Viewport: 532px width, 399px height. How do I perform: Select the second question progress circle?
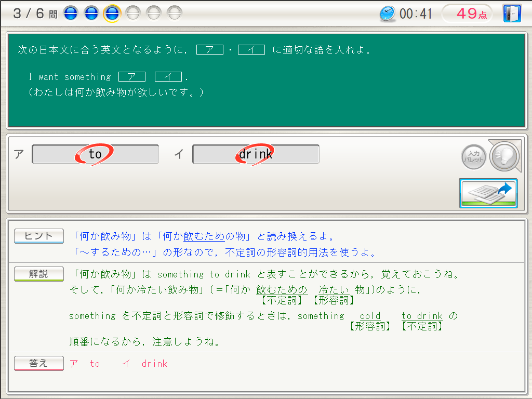click(91, 14)
